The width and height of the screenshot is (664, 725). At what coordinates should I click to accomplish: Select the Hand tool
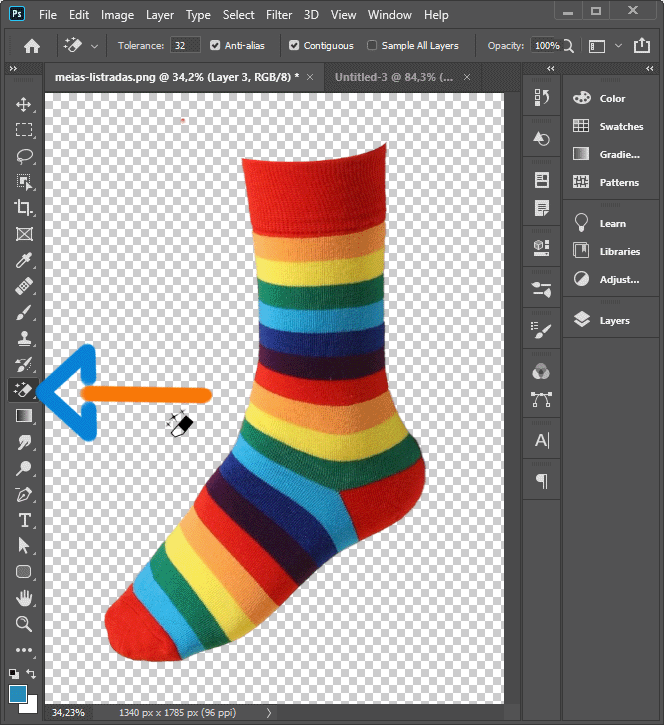tap(24, 598)
